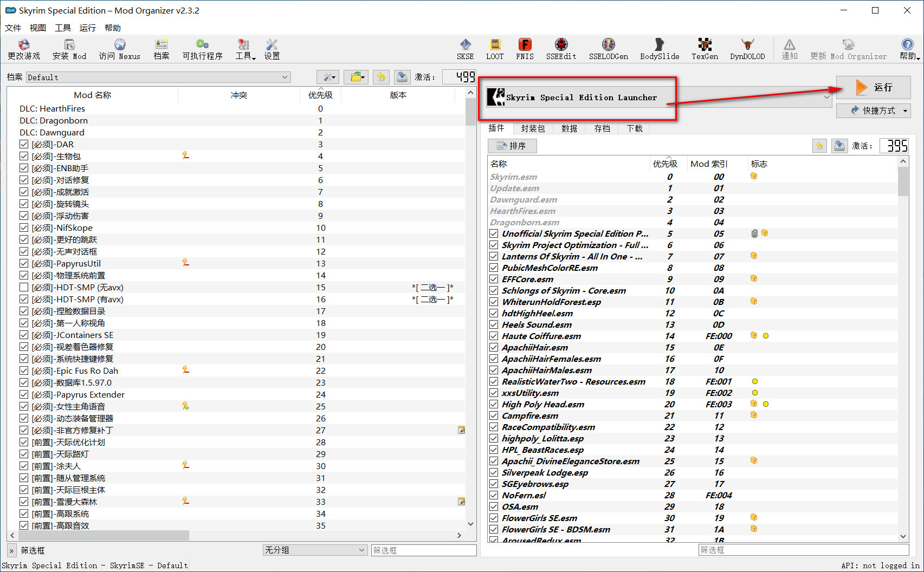Open SSEEdit from the toolbar
The width and height of the screenshot is (924, 572).
(x=561, y=48)
